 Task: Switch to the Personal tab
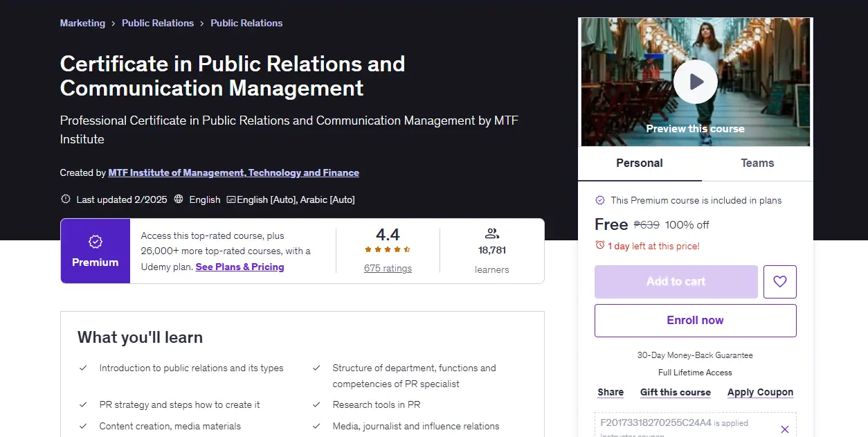640,163
